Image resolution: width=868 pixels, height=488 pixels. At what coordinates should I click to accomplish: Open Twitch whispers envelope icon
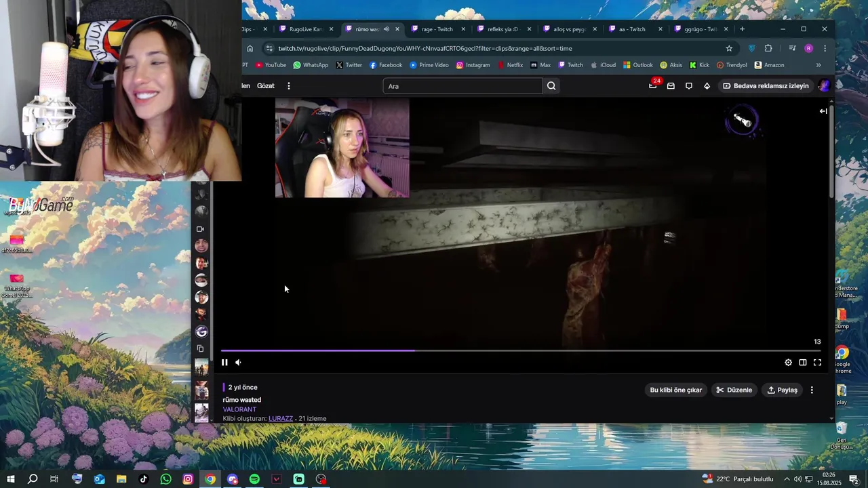671,86
